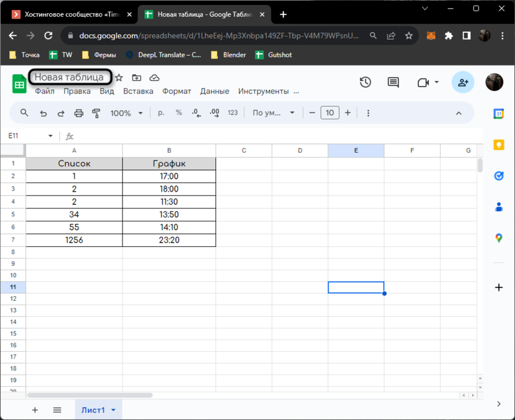Click the horizontal scrollbar at the bottom

coord(90,395)
